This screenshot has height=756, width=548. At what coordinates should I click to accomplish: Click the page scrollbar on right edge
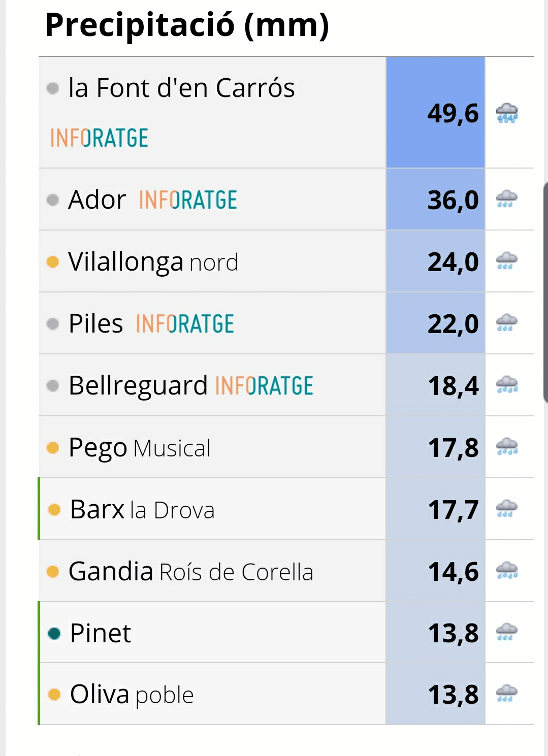click(x=545, y=293)
